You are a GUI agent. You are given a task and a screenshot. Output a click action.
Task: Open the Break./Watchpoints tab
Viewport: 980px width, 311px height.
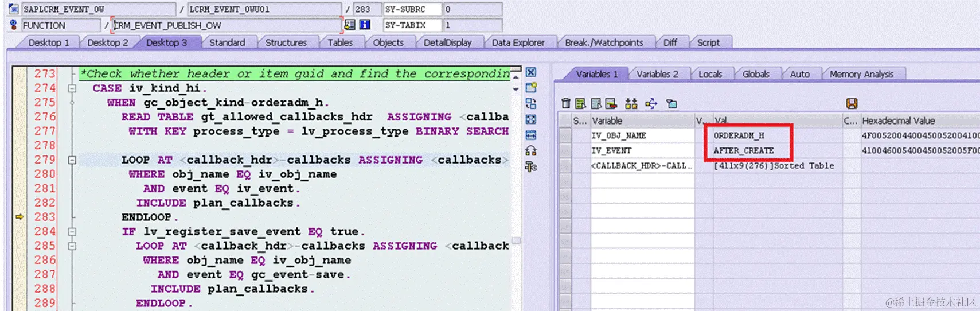pos(604,42)
